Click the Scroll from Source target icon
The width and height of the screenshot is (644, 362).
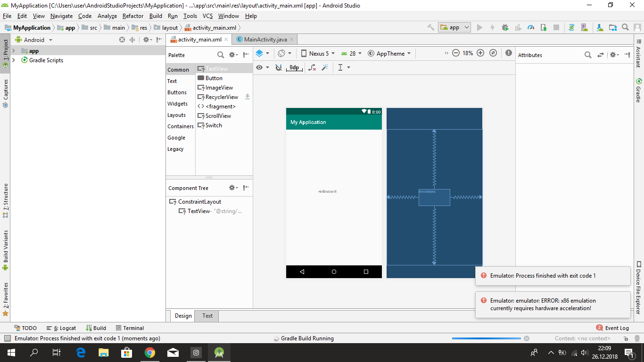coord(122,40)
